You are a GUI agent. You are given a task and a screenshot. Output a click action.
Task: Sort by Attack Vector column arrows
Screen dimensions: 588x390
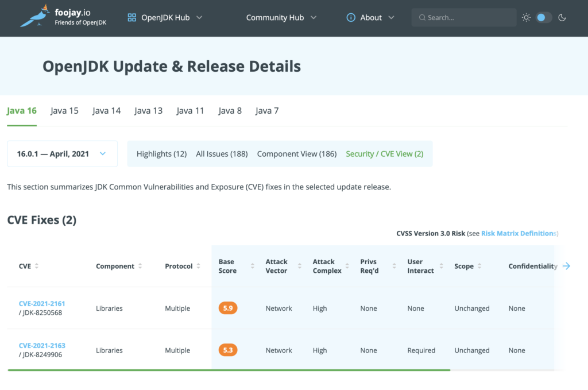(300, 266)
